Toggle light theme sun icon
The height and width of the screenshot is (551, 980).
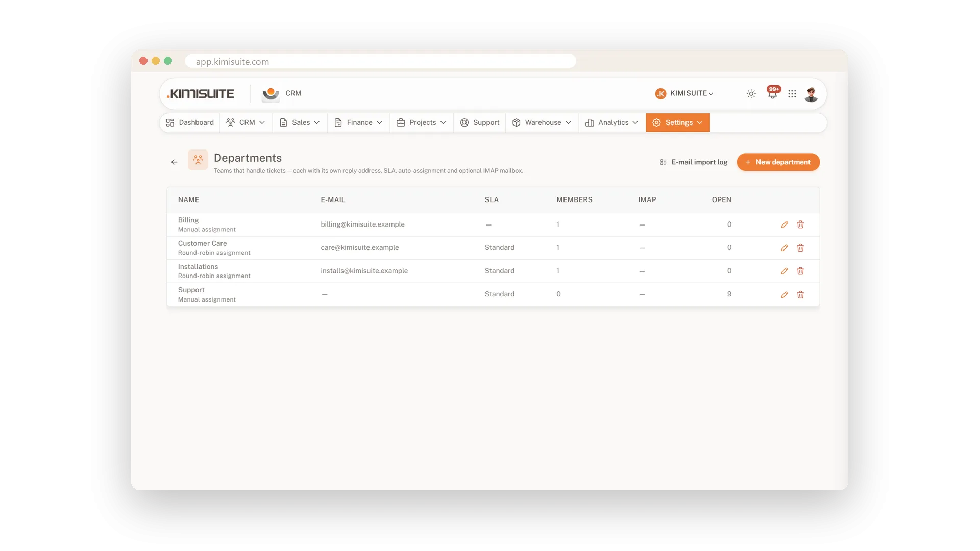point(751,94)
